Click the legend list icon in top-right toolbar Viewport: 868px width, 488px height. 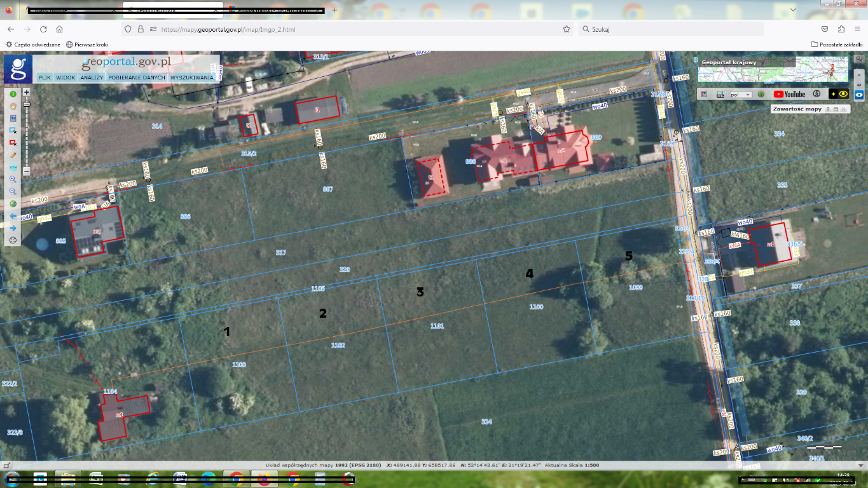(704, 94)
